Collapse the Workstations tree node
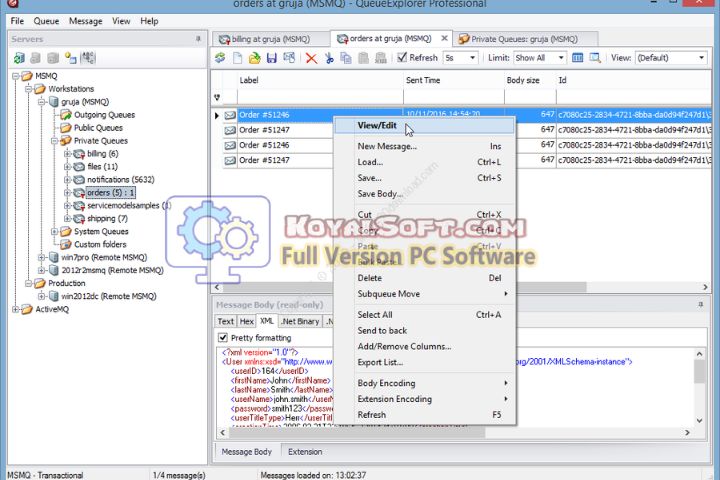Viewport: 720px width, 480px height. (x=28, y=89)
